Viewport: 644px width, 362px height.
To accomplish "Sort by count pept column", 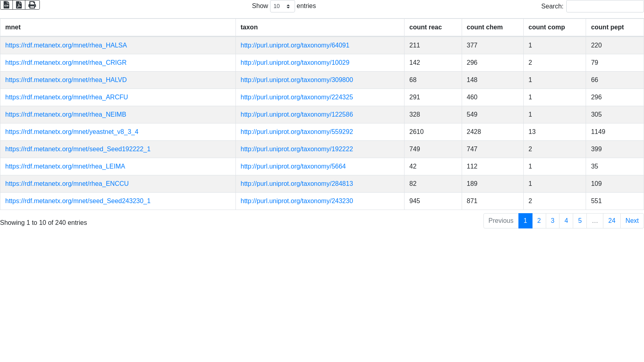I will point(607,27).
